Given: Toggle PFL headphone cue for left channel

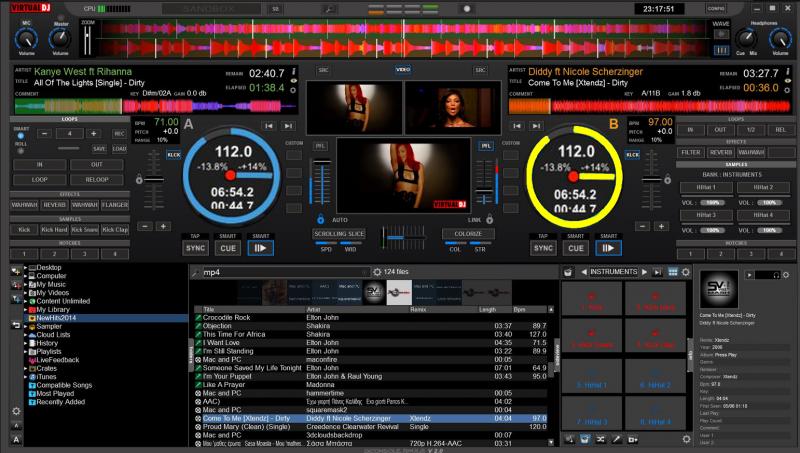Looking at the screenshot, I should [x=320, y=146].
